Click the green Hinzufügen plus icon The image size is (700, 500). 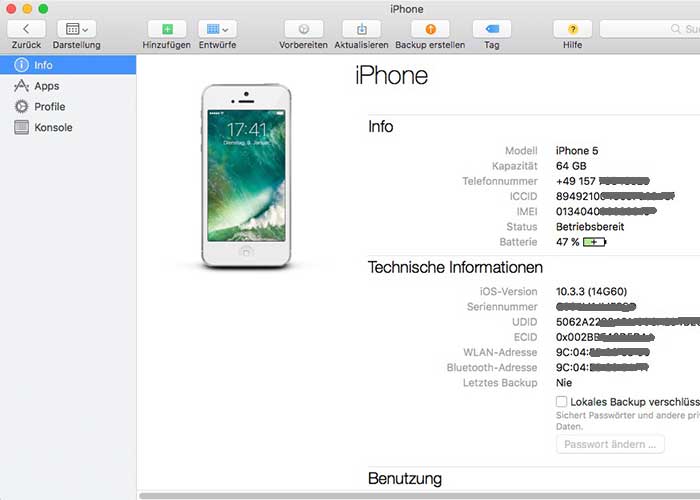pos(167,29)
